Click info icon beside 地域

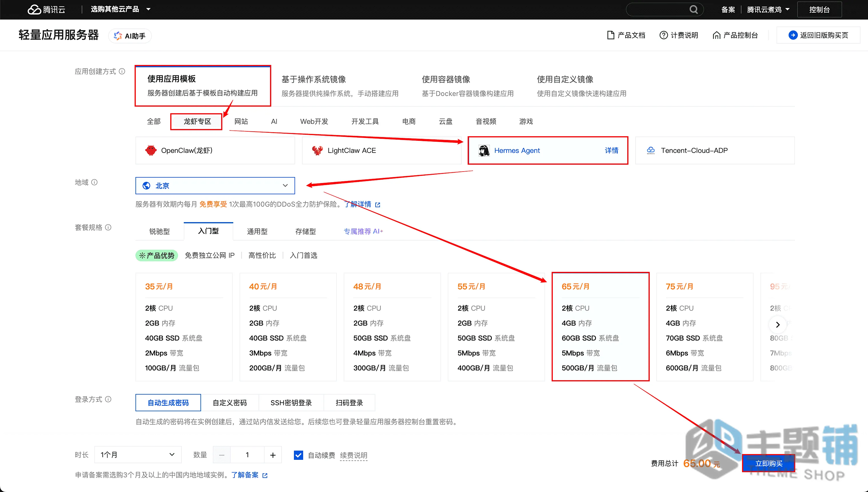[95, 182]
